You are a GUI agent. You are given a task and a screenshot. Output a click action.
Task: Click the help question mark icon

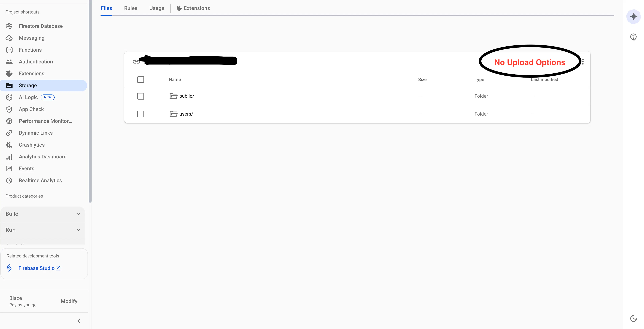633,37
